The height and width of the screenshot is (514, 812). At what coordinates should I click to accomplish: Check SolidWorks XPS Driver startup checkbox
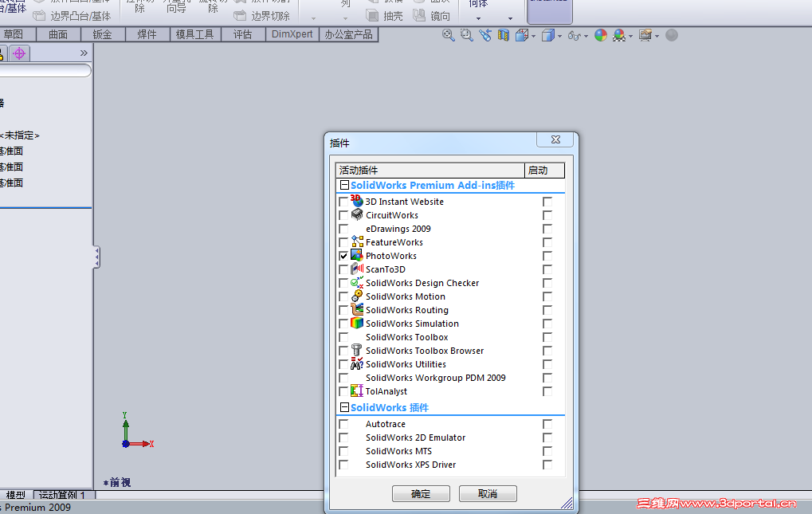pos(547,465)
